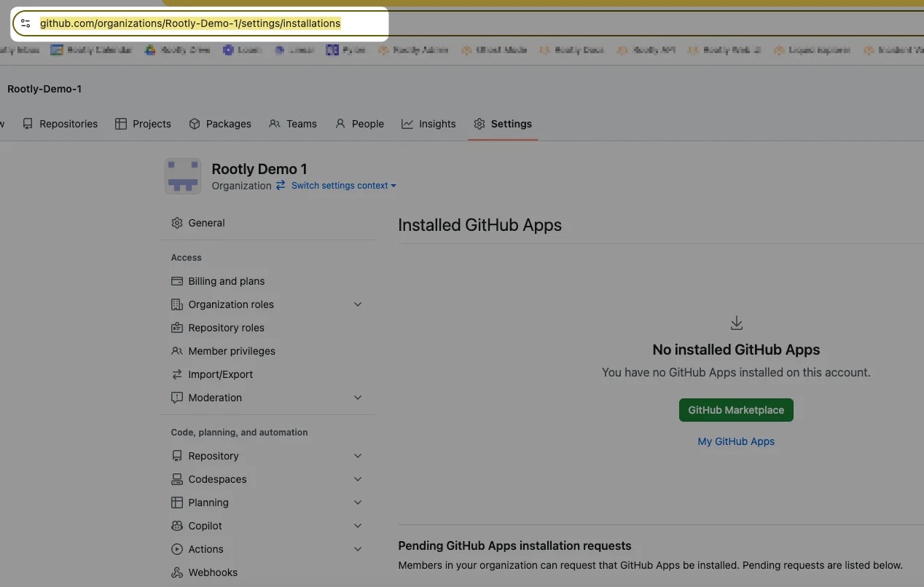Image resolution: width=924 pixels, height=587 pixels.
Task: Expand the Actions chevron
Action: [358, 549]
